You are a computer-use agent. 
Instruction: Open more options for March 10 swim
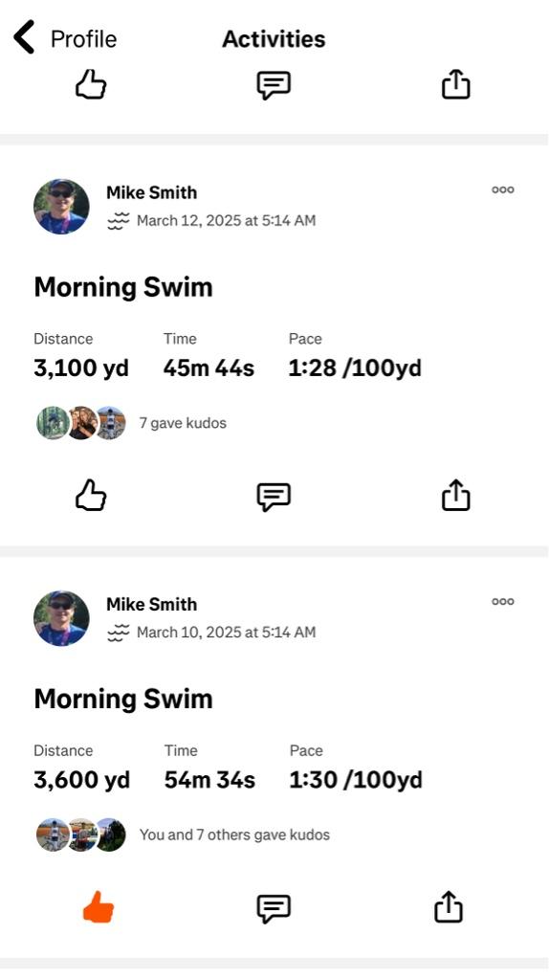[x=503, y=602]
